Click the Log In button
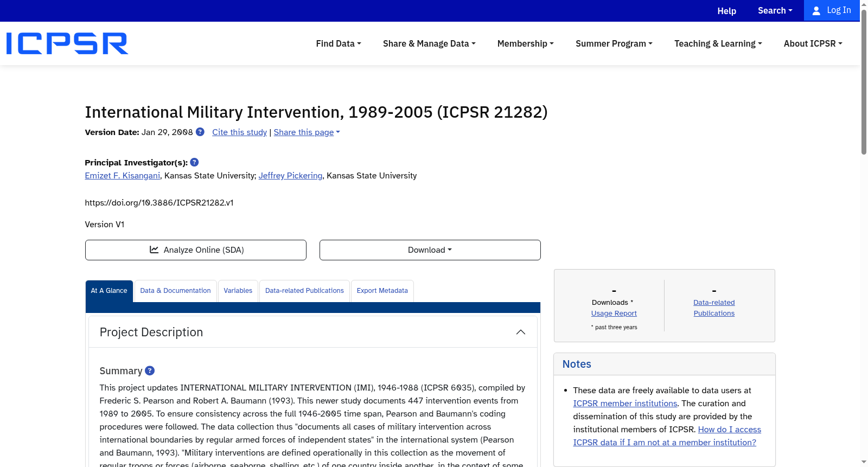This screenshot has height=467, width=868. pyautogui.click(x=832, y=10)
